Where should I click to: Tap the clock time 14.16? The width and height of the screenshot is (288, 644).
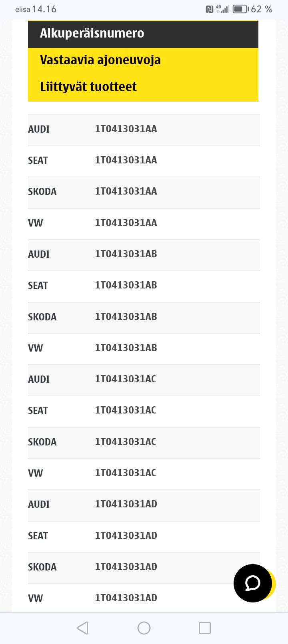[x=44, y=9]
